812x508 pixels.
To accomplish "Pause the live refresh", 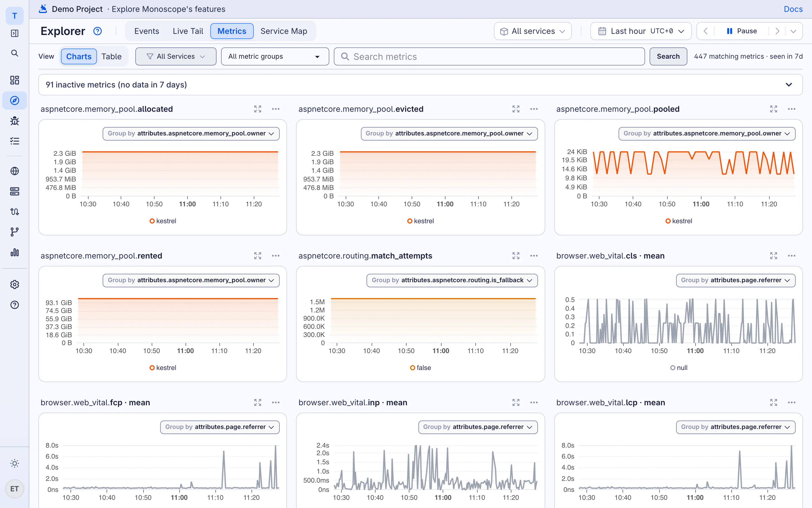I will (x=742, y=31).
